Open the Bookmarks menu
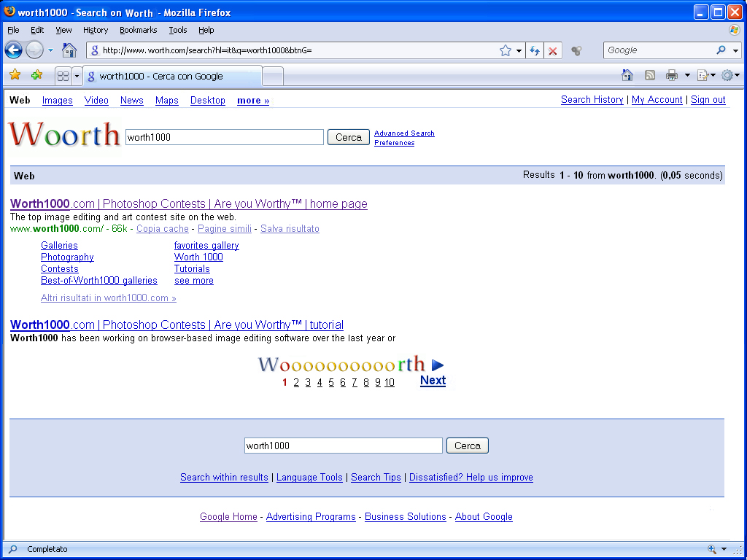747x560 pixels. coord(138,30)
